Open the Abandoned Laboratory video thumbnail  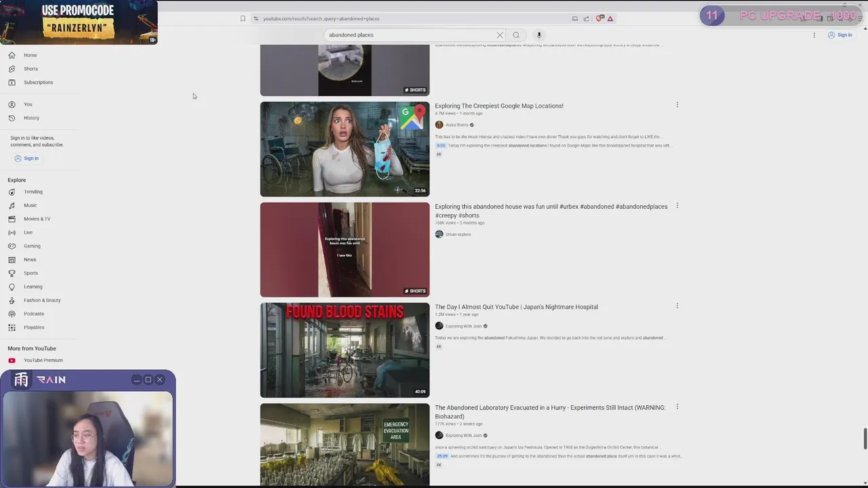coord(344,445)
